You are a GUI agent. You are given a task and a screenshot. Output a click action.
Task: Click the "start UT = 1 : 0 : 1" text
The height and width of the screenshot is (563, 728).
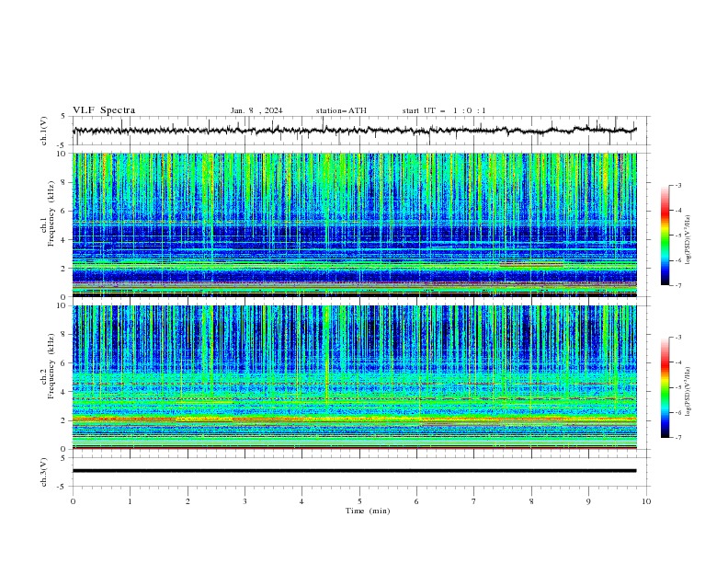[444, 110]
